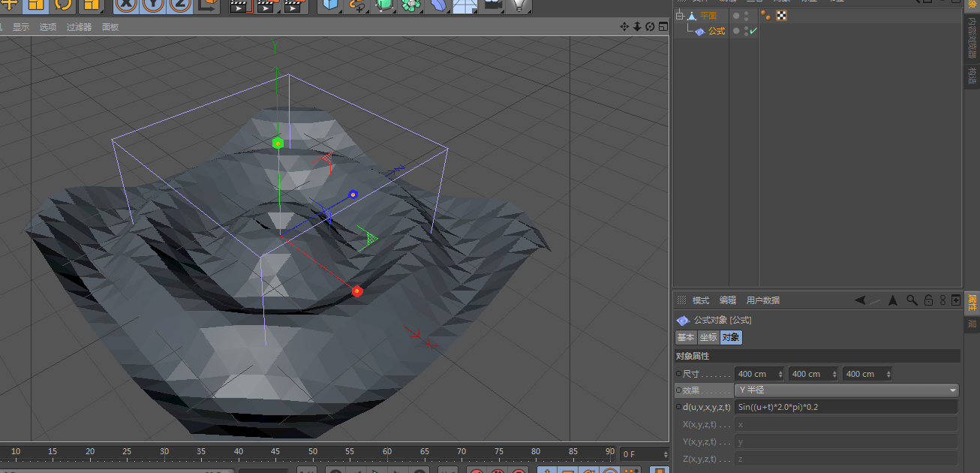Switch to the 对象 tab
This screenshot has width=980, height=473.
pos(731,338)
